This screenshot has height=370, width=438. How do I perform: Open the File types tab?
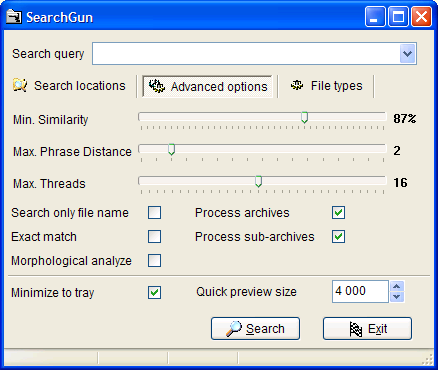326,86
